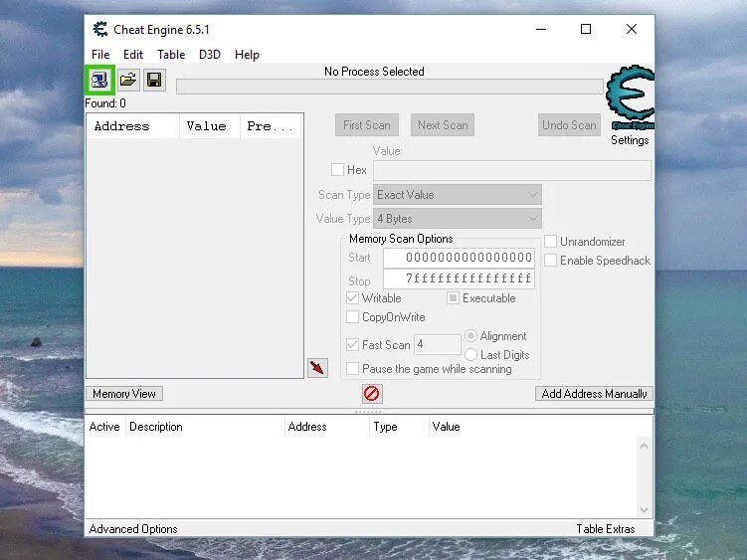
Task: Click the Pre... column header
Action: [271, 126]
